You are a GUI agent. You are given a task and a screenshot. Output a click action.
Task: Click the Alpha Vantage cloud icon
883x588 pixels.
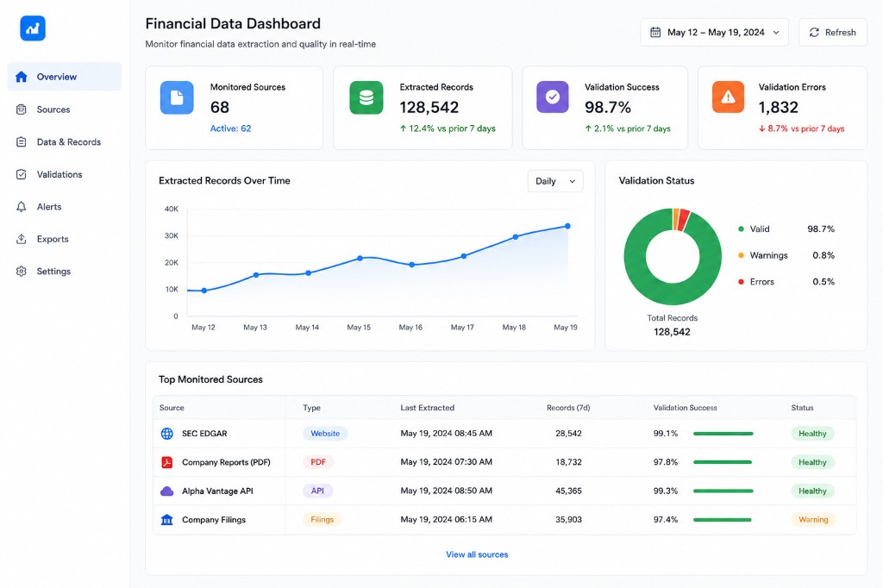coord(167,491)
